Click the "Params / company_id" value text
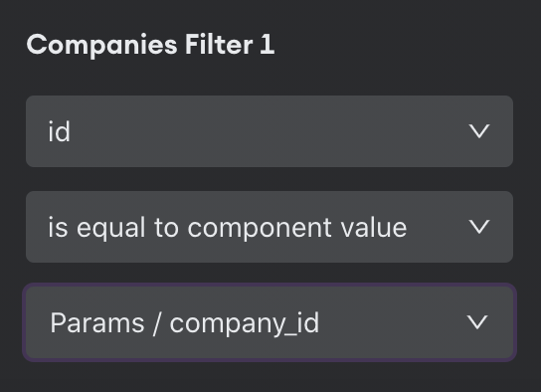The width and height of the screenshot is (541, 392). coord(185,323)
